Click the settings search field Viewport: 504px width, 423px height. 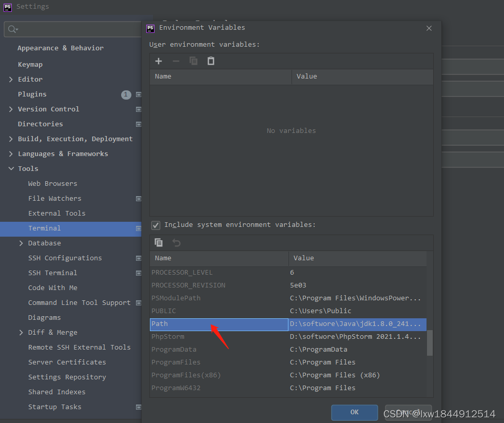click(x=72, y=29)
